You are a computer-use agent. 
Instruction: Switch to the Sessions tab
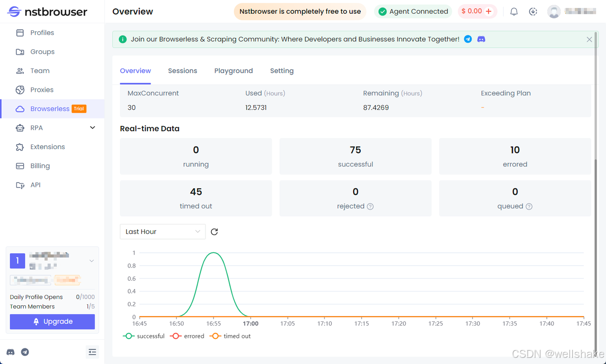point(182,71)
